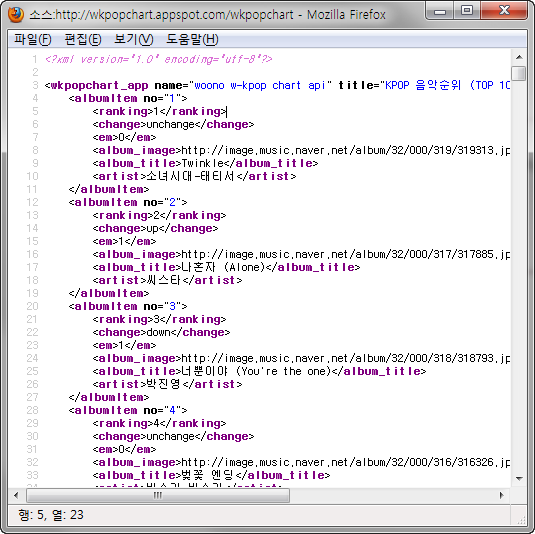Click the artist 소녀시대-태티서 line
535x534 pixels.
tap(194, 176)
